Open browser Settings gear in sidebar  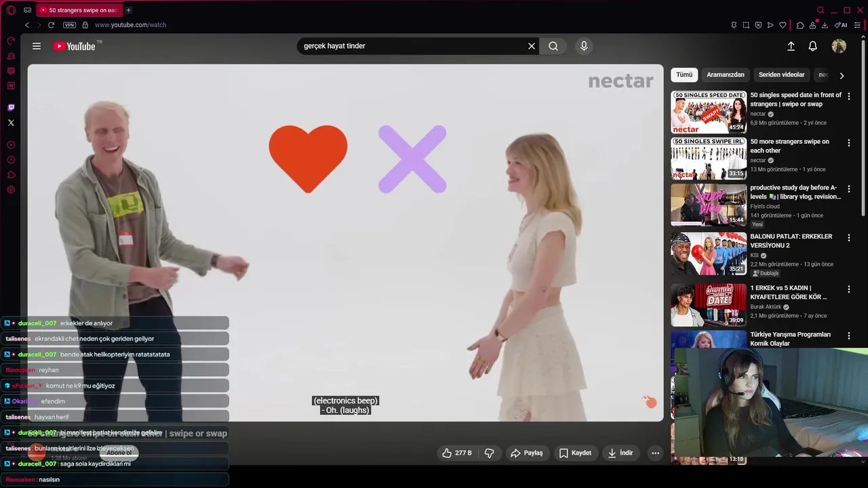pyautogui.click(x=11, y=190)
